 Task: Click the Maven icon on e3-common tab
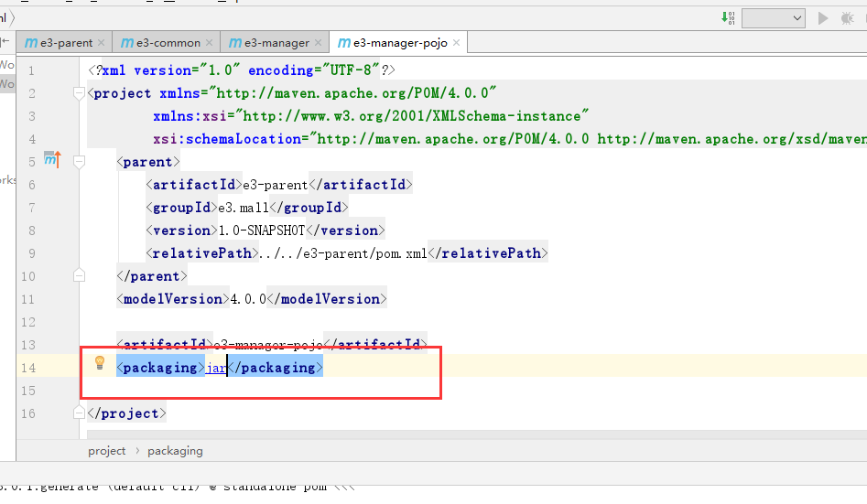(127, 43)
